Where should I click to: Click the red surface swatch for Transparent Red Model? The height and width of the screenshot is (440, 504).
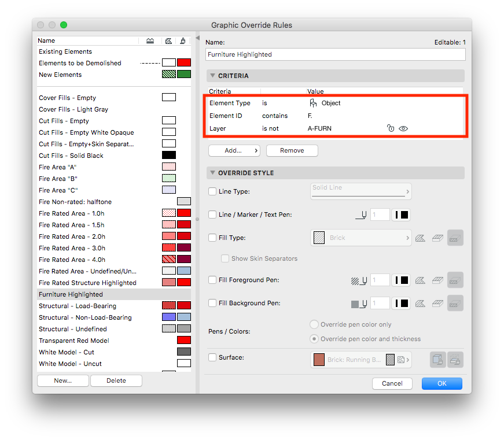click(184, 340)
